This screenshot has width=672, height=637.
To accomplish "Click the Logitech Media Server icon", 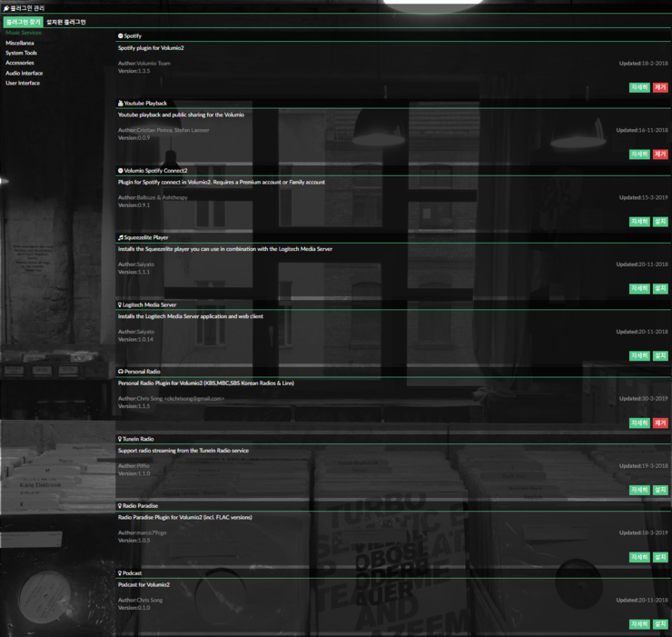I will pos(120,304).
